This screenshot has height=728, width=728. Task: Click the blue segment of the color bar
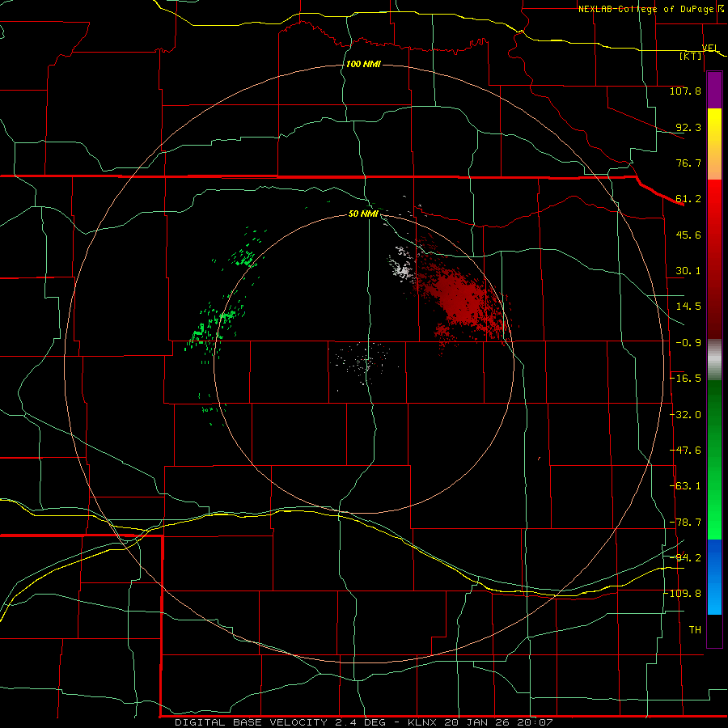point(714,577)
